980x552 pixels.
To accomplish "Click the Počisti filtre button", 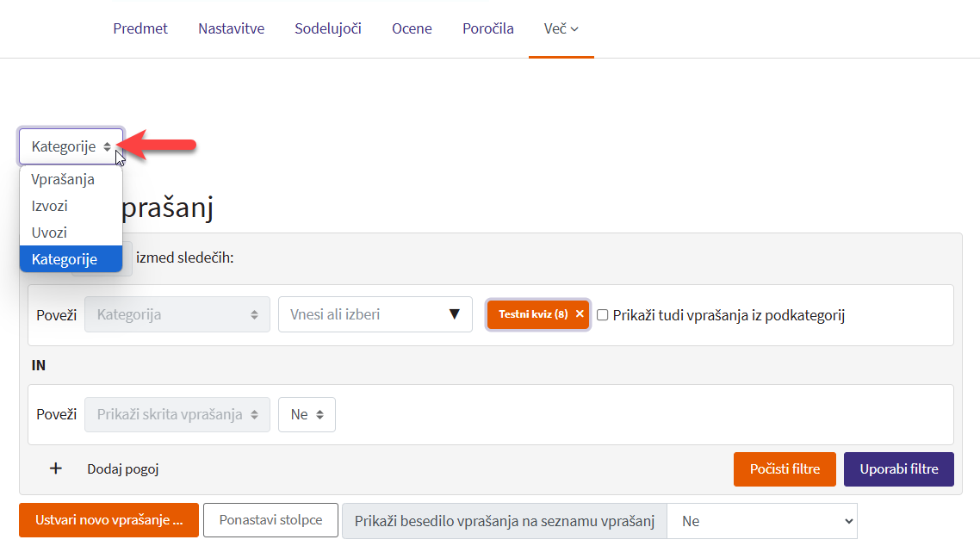I will tap(785, 469).
